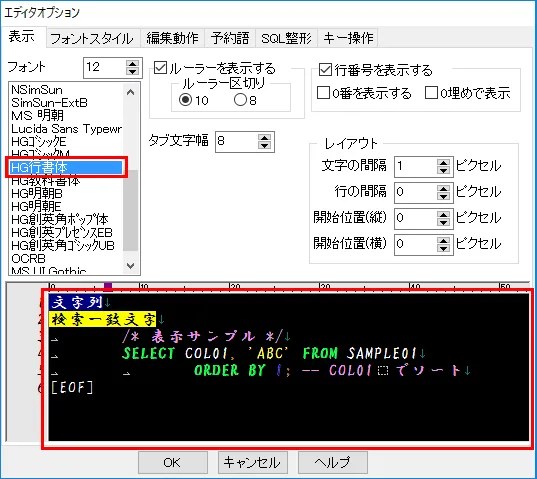Viewport: 537px width, 479px height.
Task: Decrease 開始位置(横) pixel value
Action: click(x=444, y=249)
